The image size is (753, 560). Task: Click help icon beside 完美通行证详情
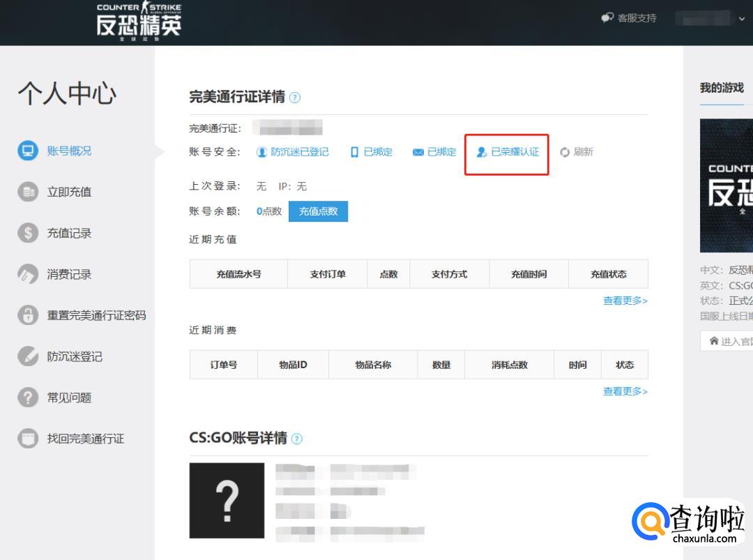pos(295,98)
